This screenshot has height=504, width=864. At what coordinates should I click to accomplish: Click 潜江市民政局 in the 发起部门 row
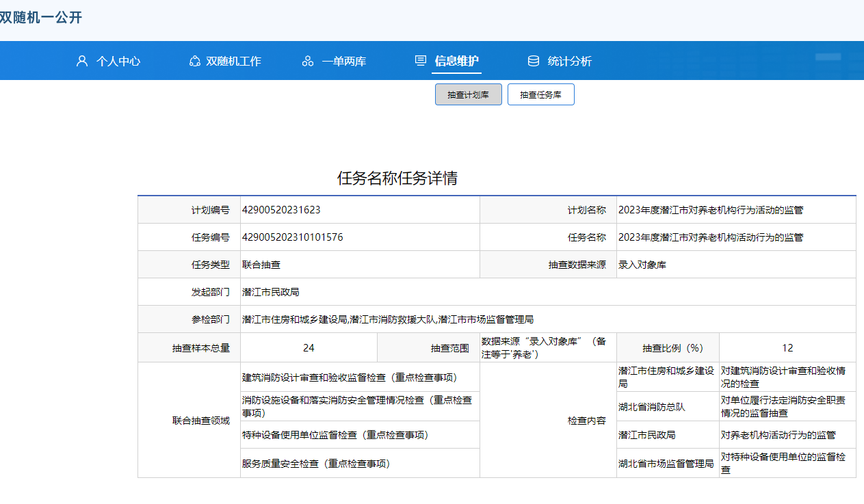coord(271,292)
